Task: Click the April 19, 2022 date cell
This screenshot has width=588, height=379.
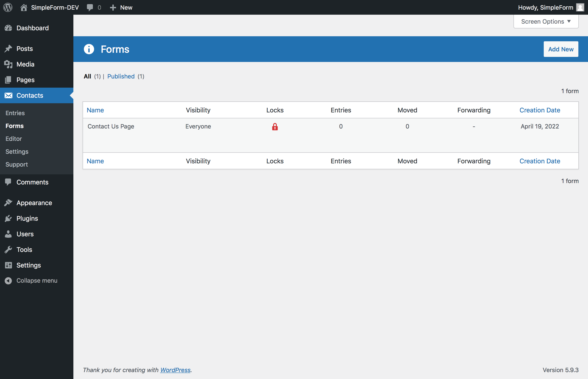Action: pyautogui.click(x=540, y=126)
